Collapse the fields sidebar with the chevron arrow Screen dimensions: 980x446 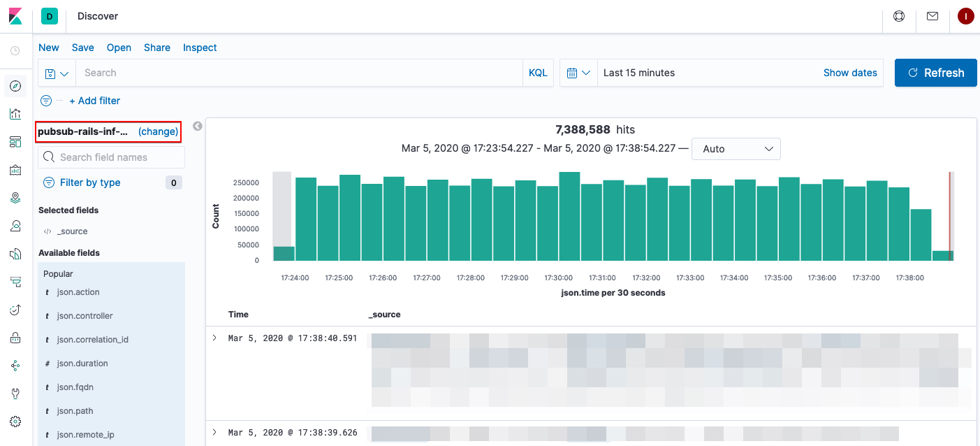pos(197,126)
